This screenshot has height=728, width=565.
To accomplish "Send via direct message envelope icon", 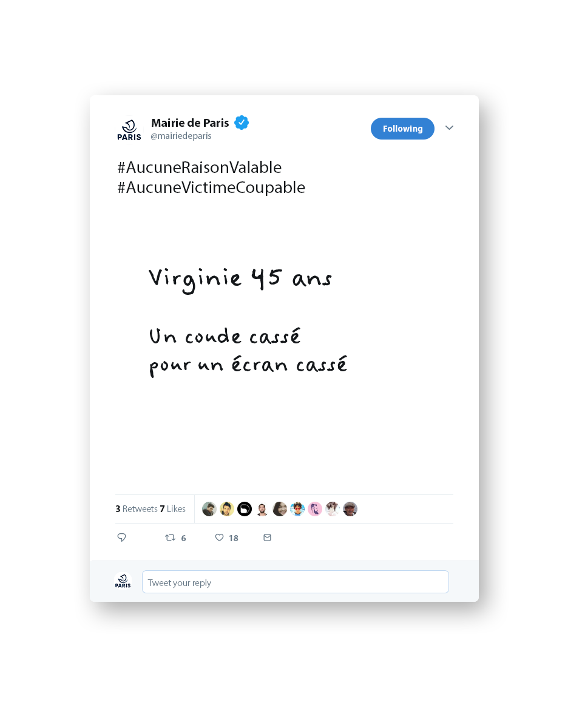I will [x=267, y=538].
